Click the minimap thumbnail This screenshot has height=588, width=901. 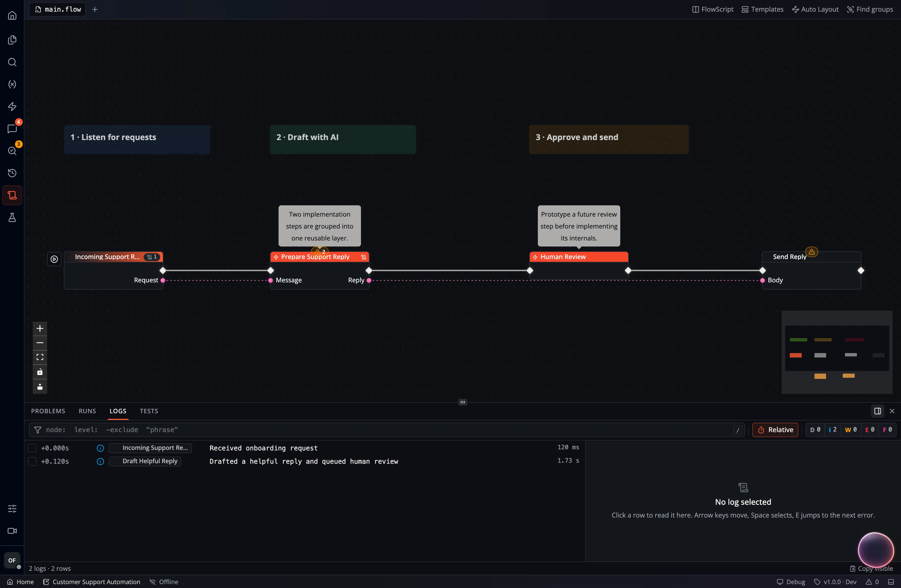click(x=837, y=352)
